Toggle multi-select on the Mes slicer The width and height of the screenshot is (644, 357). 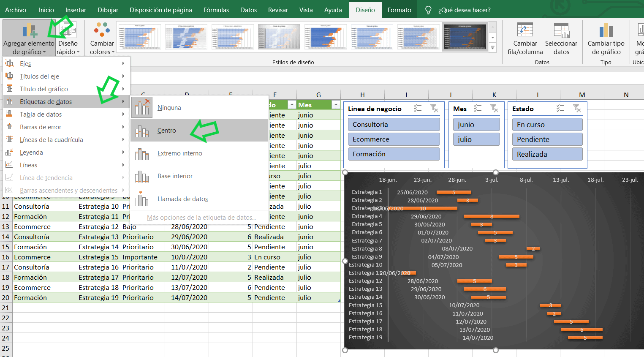(x=478, y=109)
